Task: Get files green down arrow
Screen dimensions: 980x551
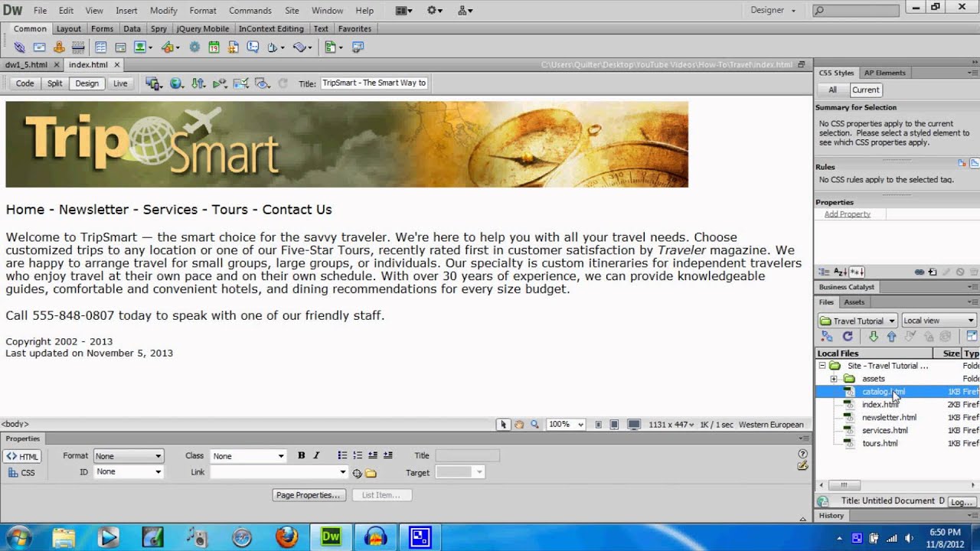Action: tap(874, 337)
